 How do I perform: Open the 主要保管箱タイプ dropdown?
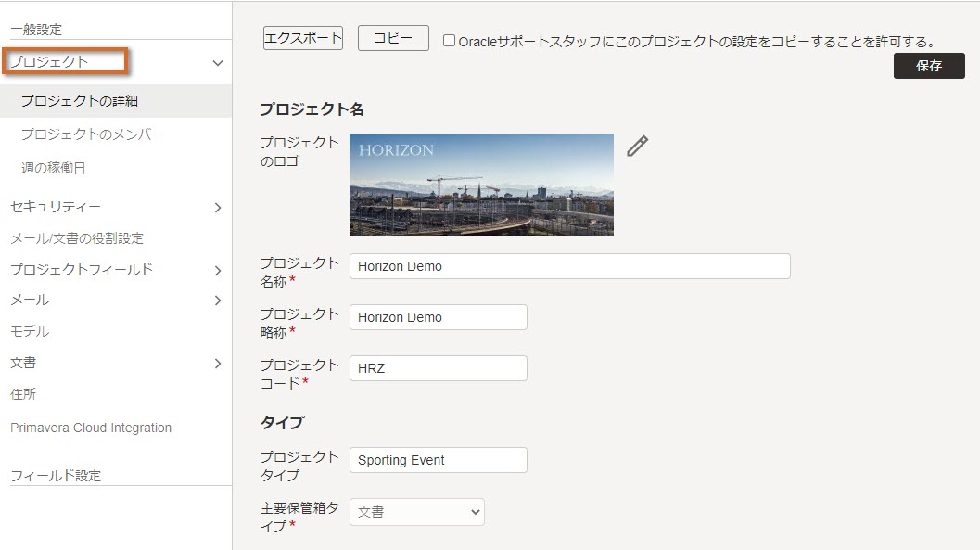click(417, 512)
